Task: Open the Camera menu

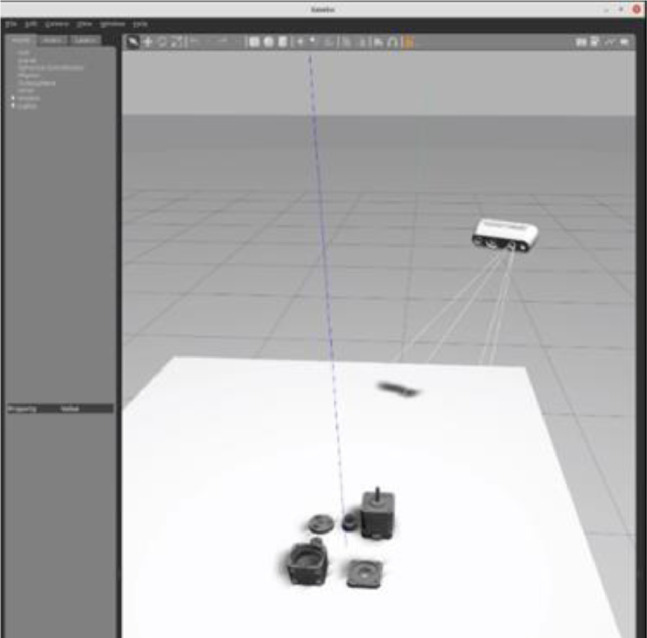Action: [57, 24]
